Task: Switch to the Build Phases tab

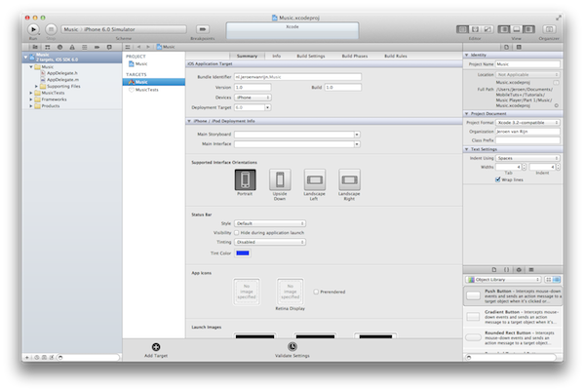Action: coord(355,56)
